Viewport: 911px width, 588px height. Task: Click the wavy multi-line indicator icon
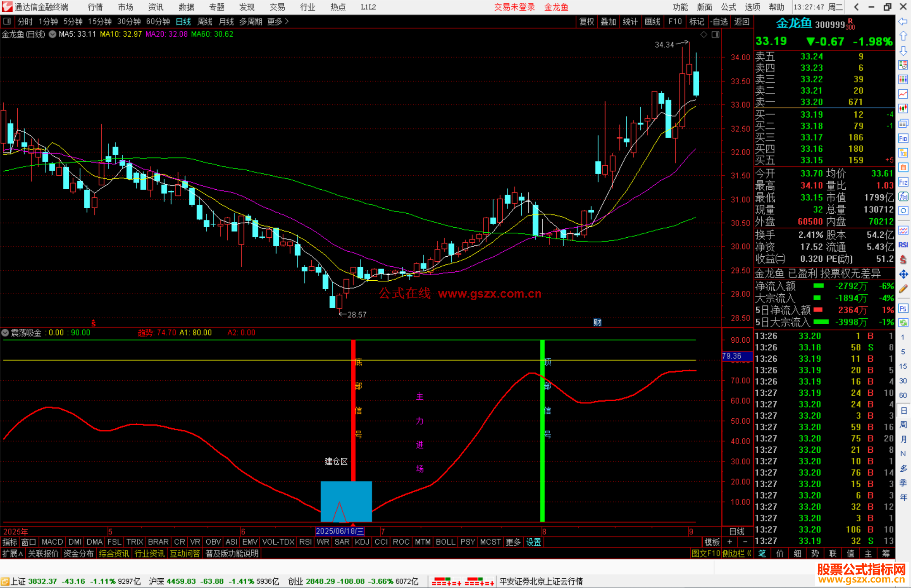[x=903, y=230]
